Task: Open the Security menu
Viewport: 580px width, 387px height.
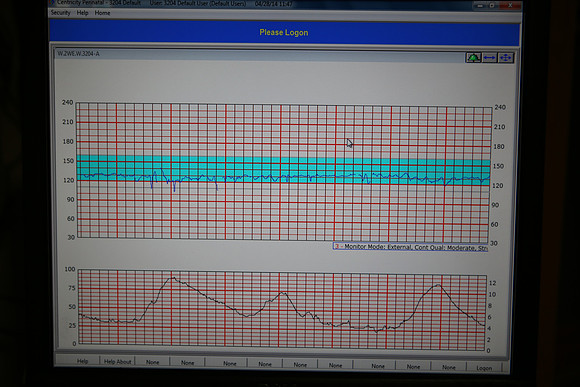Action: click(60, 13)
